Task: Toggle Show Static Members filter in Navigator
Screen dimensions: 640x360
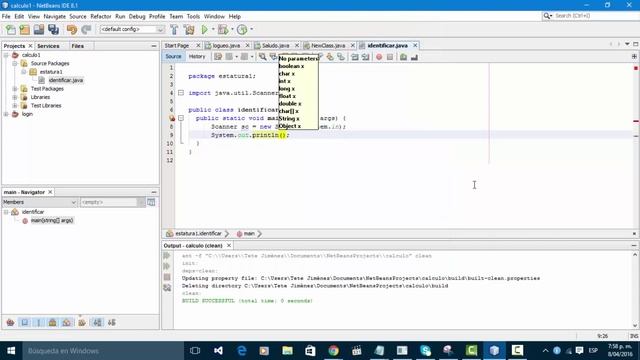Action: (39, 322)
